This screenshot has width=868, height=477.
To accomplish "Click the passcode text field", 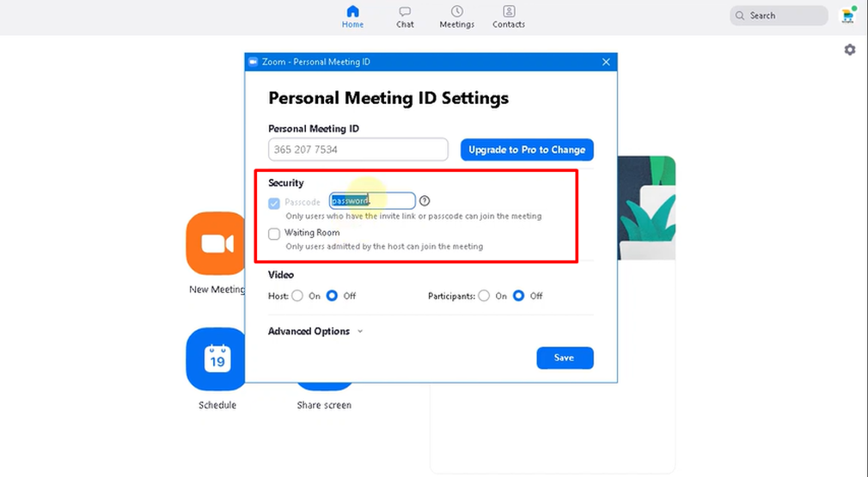I will click(x=373, y=201).
